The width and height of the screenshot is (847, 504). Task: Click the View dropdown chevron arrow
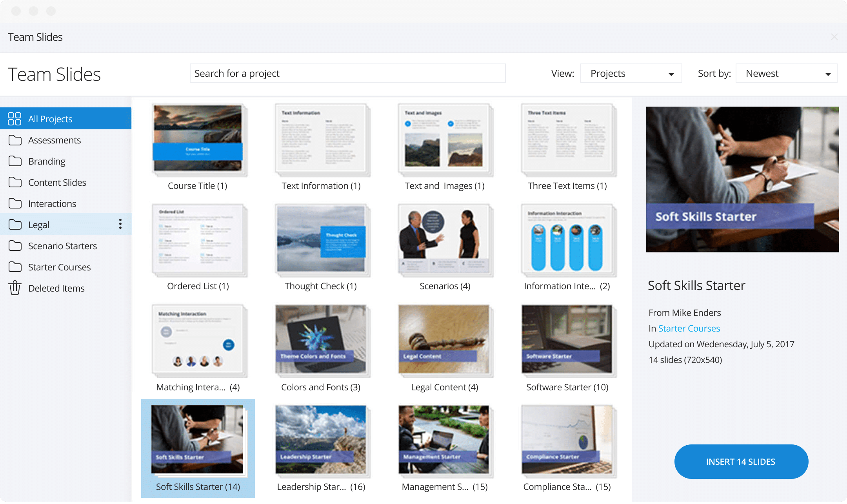coord(671,73)
